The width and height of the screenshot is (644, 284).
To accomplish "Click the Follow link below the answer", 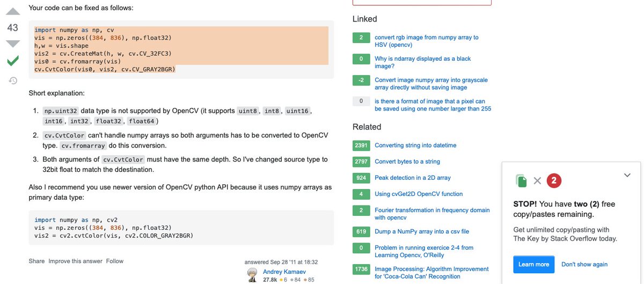I will [x=114, y=261].
